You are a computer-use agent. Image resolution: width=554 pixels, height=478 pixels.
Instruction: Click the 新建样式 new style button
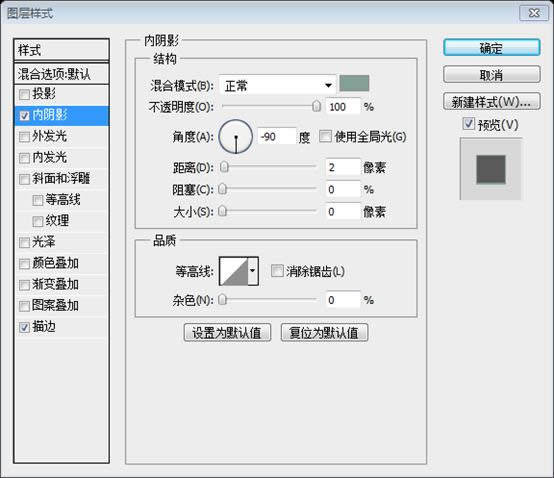pyautogui.click(x=491, y=102)
